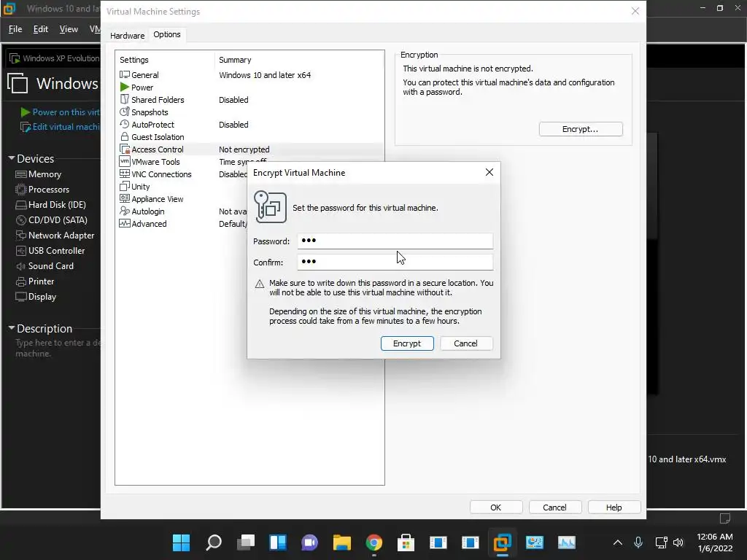Image resolution: width=747 pixels, height=560 pixels.
Task: Click the Encrypt... button in Encryption panel
Action: coord(580,129)
